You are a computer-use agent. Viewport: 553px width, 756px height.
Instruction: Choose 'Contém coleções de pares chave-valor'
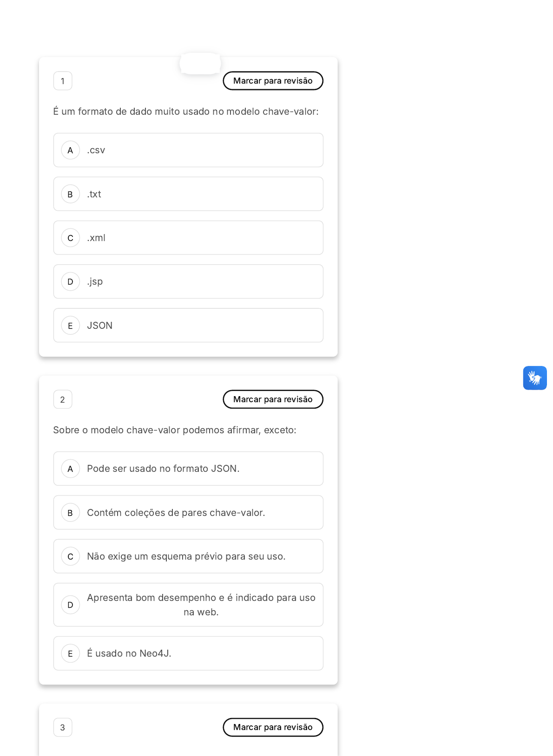point(188,513)
